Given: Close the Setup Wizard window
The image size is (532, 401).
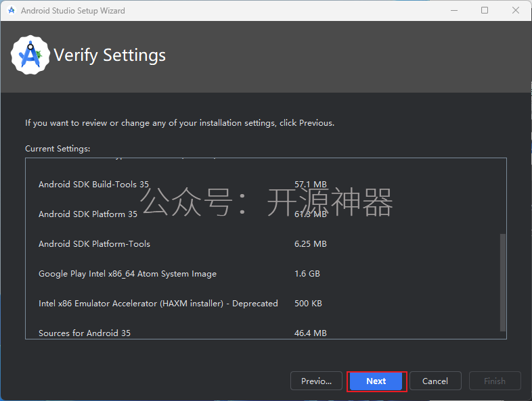Looking at the screenshot, I should click(515, 11).
